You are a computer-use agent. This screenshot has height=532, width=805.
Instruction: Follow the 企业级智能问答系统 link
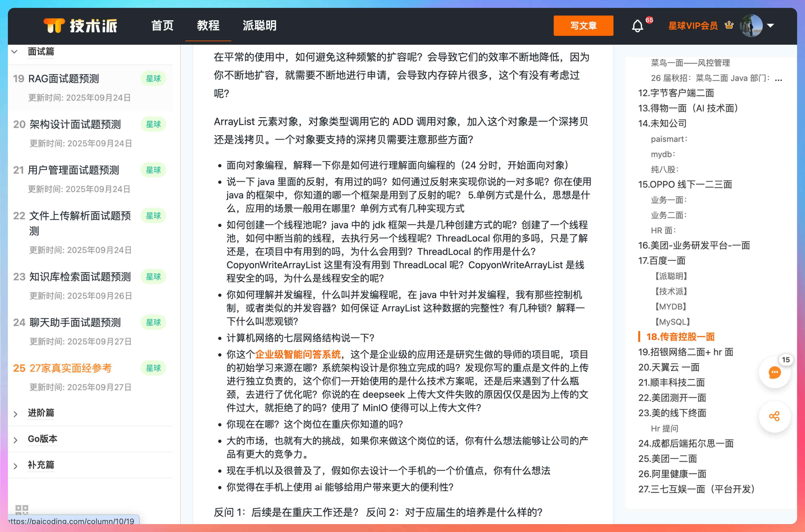(x=297, y=354)
